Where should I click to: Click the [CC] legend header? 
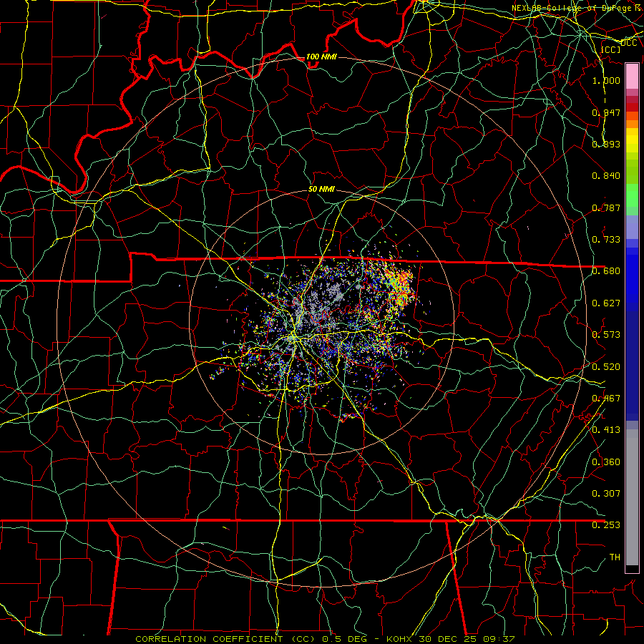pos(611,49)
